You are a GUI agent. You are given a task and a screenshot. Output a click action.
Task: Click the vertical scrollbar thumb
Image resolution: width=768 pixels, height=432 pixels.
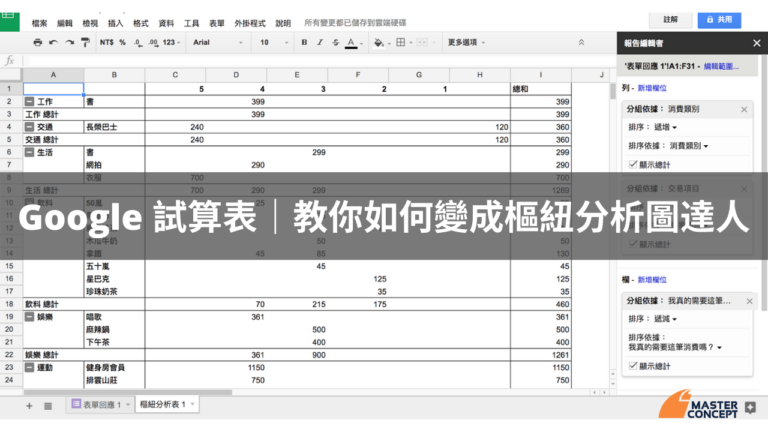pos(613,91)
